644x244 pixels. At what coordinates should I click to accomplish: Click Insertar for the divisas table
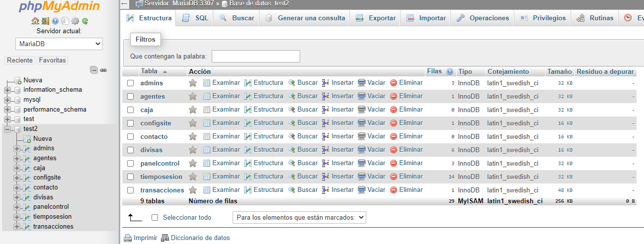coord(338,150)
